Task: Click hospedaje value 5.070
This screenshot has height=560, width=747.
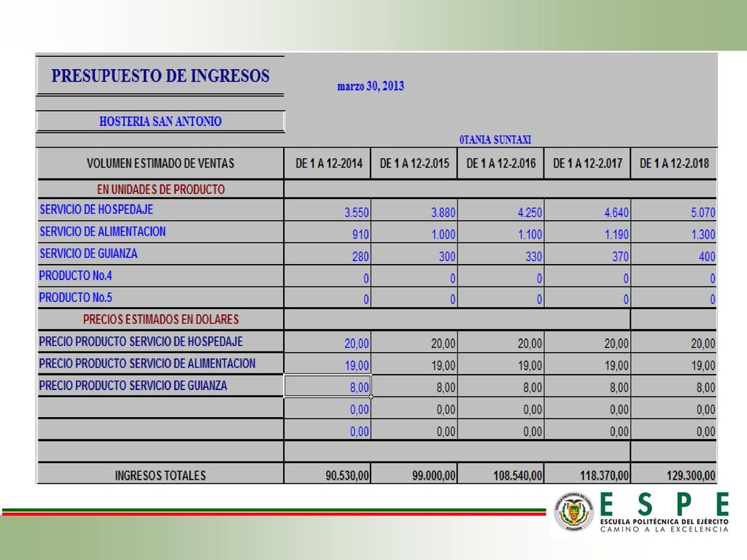Action: click(704, 212)
